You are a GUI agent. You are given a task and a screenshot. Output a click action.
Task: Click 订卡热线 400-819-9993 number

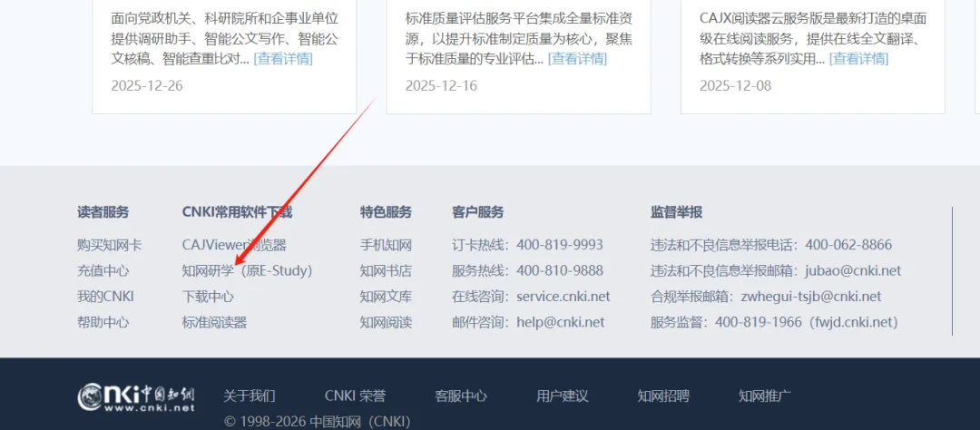click(559, 245)
